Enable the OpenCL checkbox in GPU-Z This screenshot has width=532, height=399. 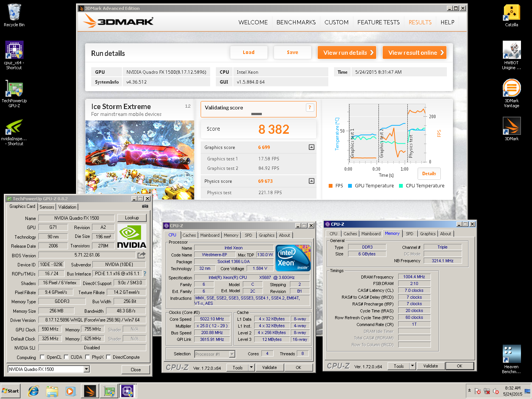tap(42, 357)
